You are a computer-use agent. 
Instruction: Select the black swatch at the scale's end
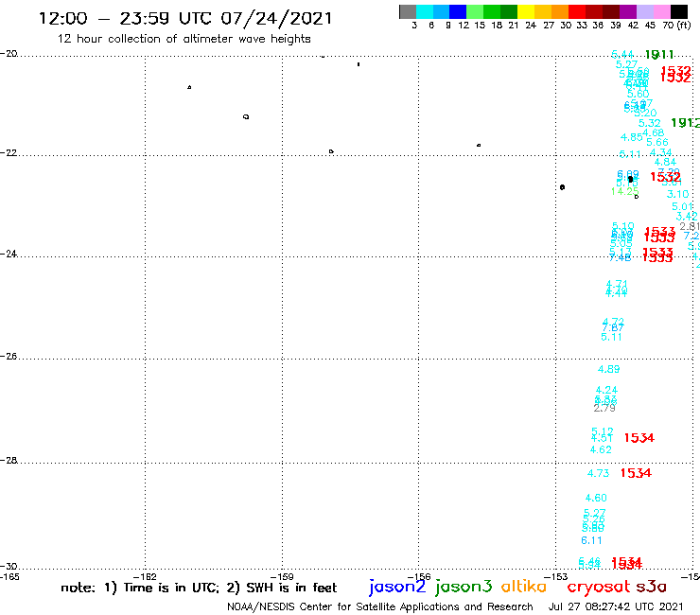pos(678,11)
